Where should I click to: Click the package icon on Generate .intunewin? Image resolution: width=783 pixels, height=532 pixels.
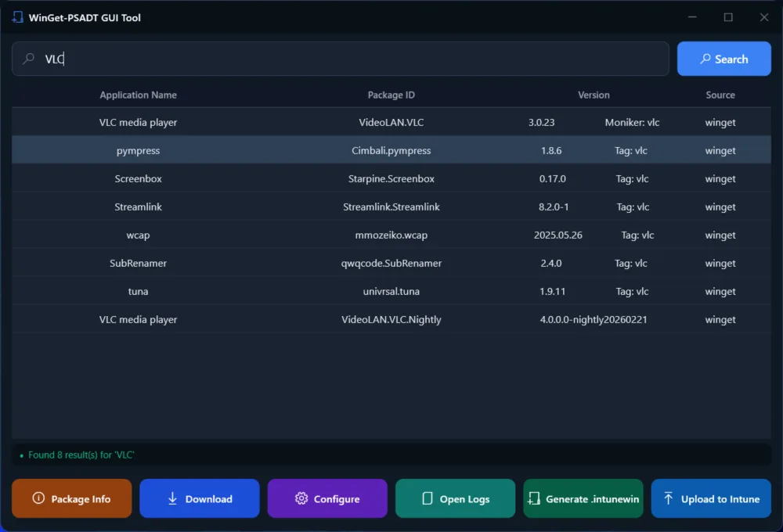(x=534, y=498)
